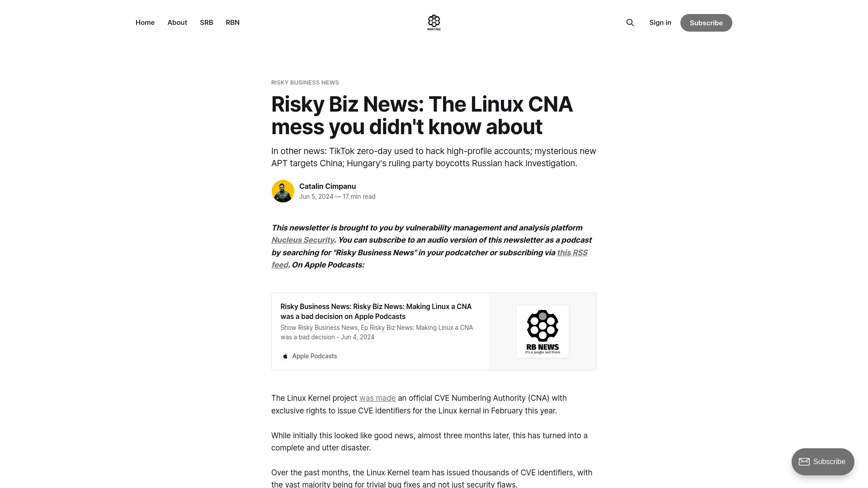The image size is (868, 488).
Task: Click the Apple Podcasts icon in embed card
Action: coord(286,356)
